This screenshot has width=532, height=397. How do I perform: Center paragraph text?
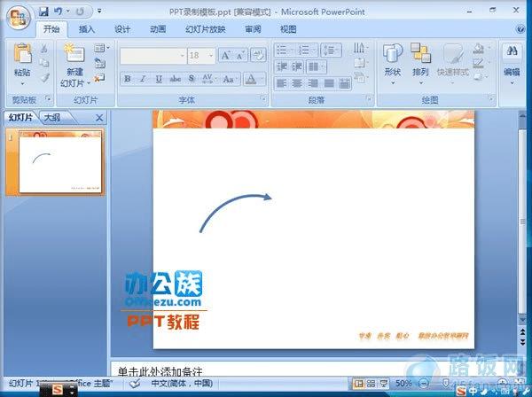point(297,83)
